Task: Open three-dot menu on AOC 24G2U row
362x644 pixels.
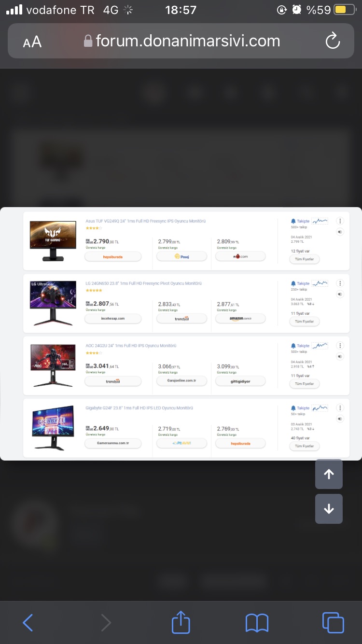Action: (340, 346)
